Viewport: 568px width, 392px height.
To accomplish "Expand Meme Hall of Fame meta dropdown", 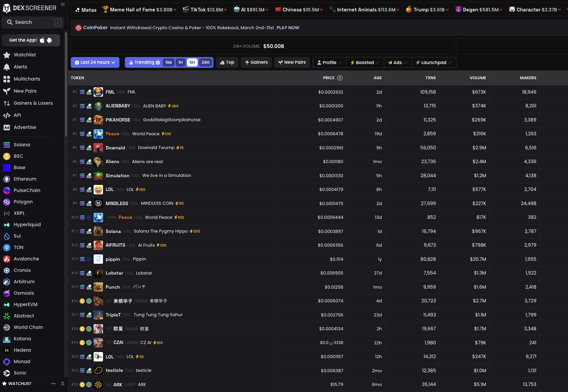I will (x=175, y=10).
